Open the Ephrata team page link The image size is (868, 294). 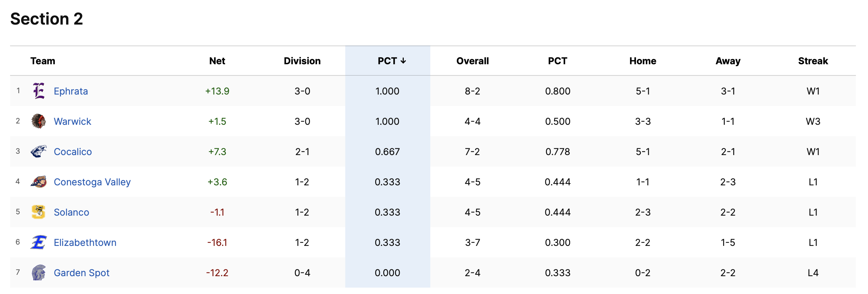71,91
